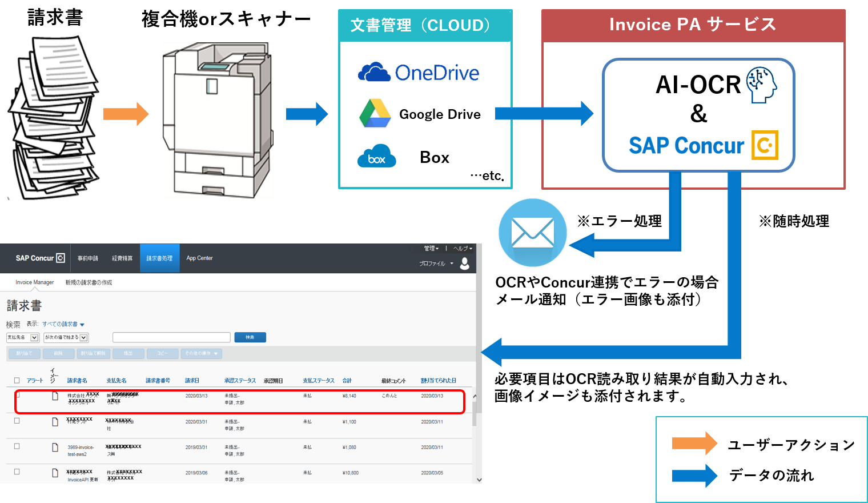This screenshot has width=868, height=503.
Task: Click the yellow SAP Concur C icon
Action: coord(765,145)
